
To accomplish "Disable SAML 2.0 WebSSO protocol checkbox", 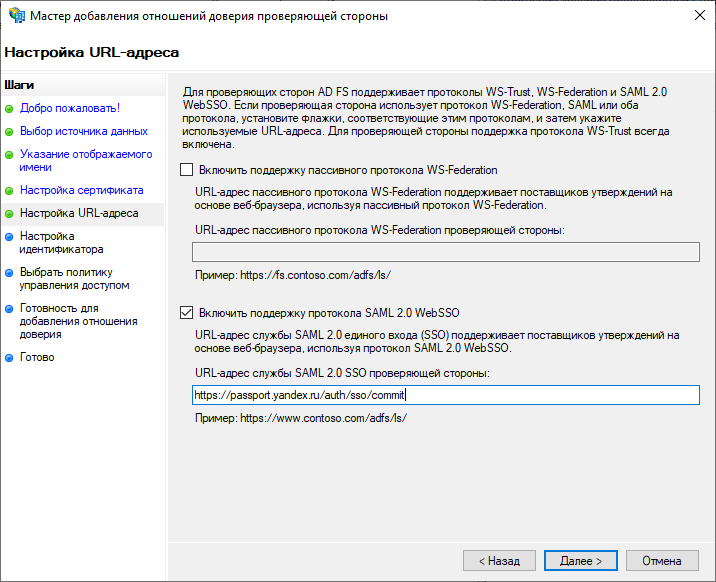I will point(186,312).
